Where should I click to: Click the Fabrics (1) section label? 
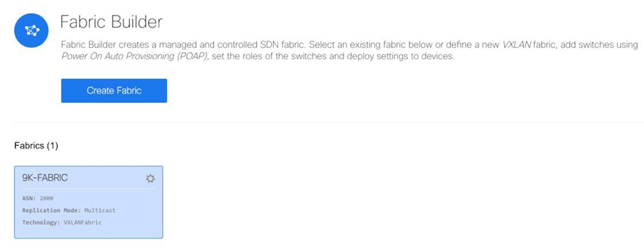coord(36,146)
